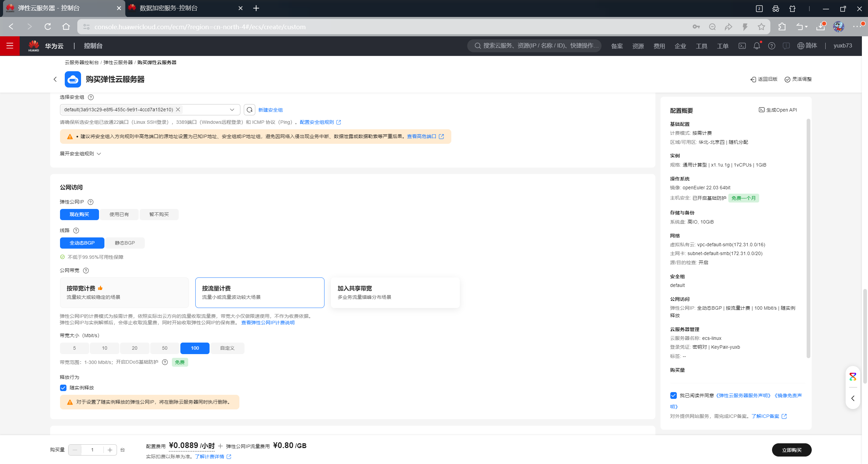868x464 pixels.
Task: Open the notifications bell
Action: click(756, 46)
